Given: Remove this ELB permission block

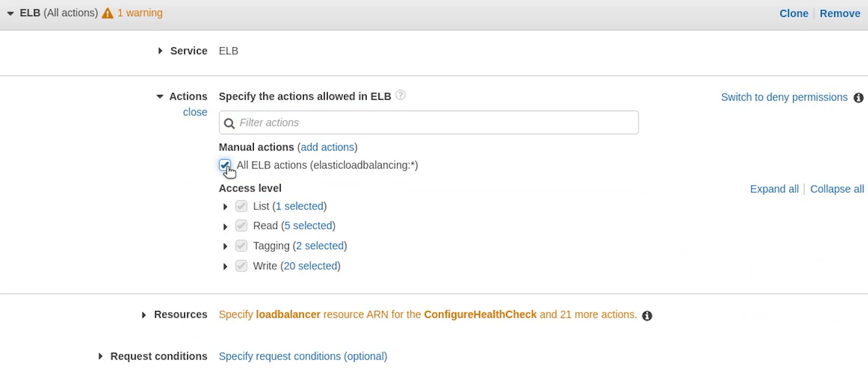Looking at the screenshot, I should point(840,13).
